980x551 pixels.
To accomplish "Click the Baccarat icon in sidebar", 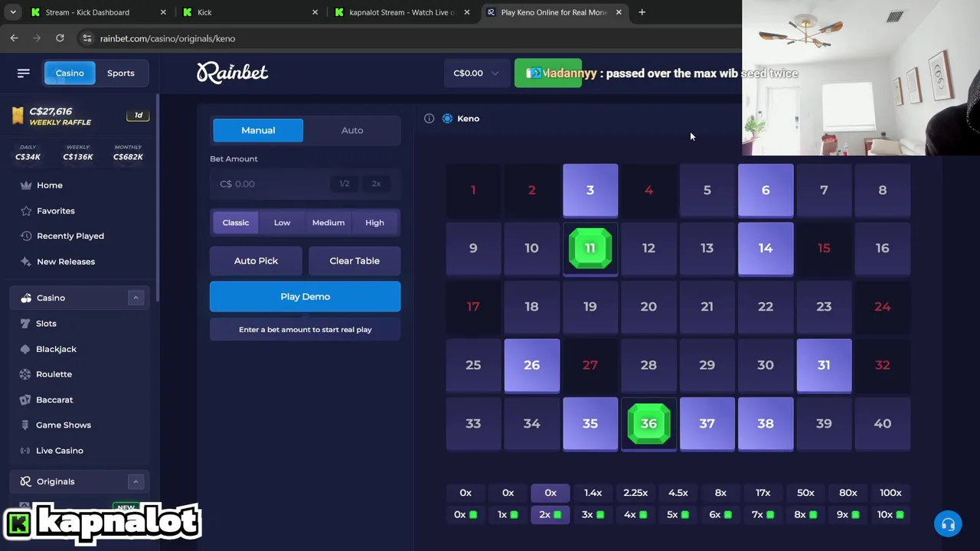I will tap(25, 399).
